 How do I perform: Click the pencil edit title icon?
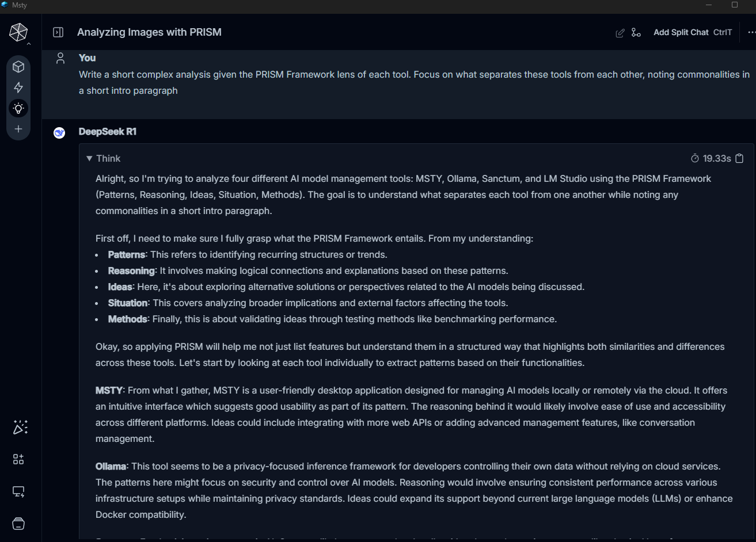(620, 33)
